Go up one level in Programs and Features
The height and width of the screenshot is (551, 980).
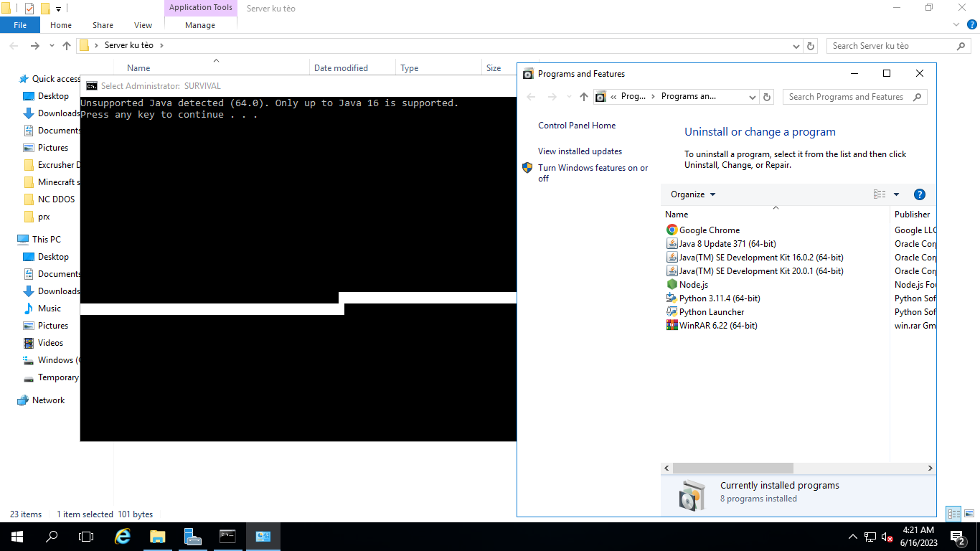583,97
